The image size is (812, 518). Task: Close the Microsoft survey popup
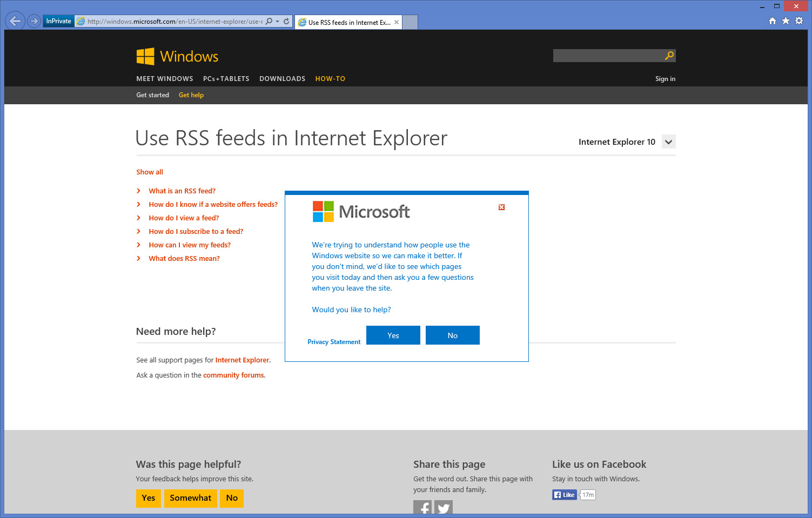(501, 207)
